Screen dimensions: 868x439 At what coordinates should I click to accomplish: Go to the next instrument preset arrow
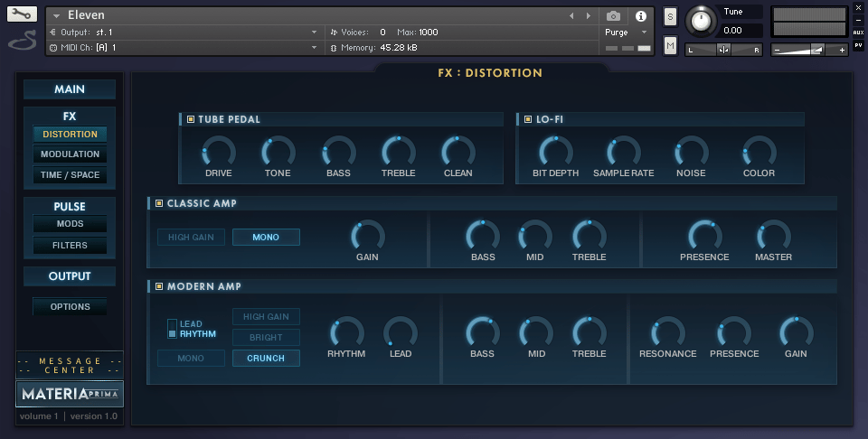coord(589,16)
